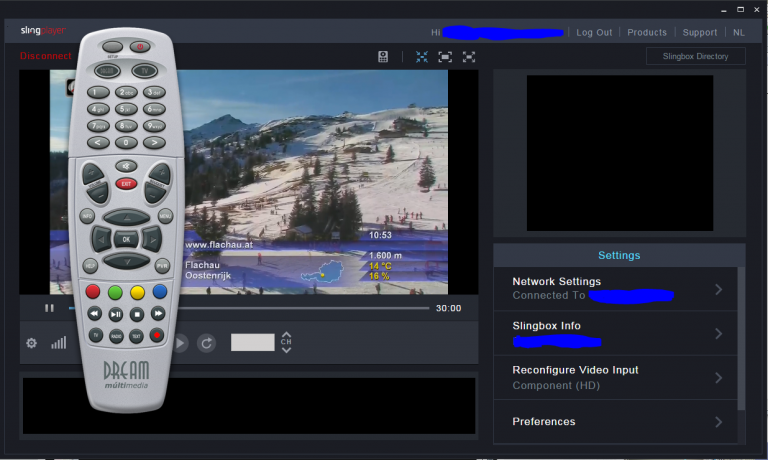768x460 pixels.
Task: Open the Support menu item
Action: click(x=699, y=32)
